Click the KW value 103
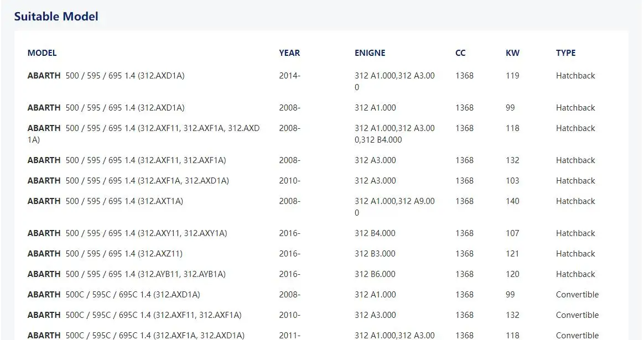 point(512,181)
